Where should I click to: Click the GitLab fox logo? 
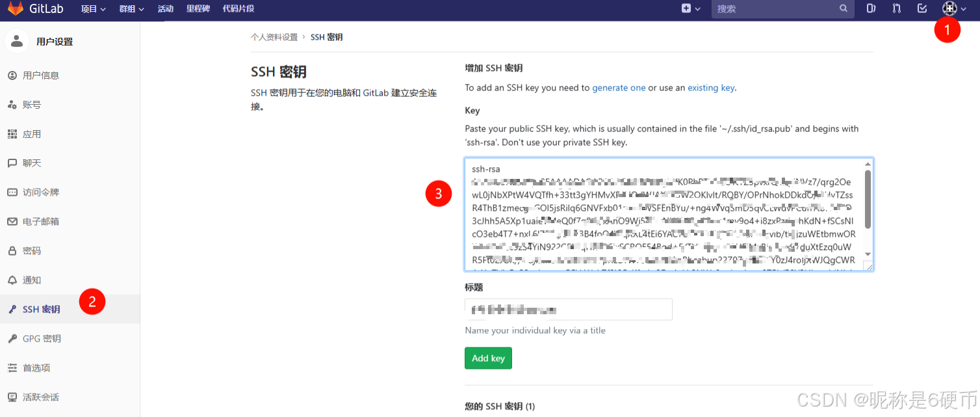click(x=16, y=9)
